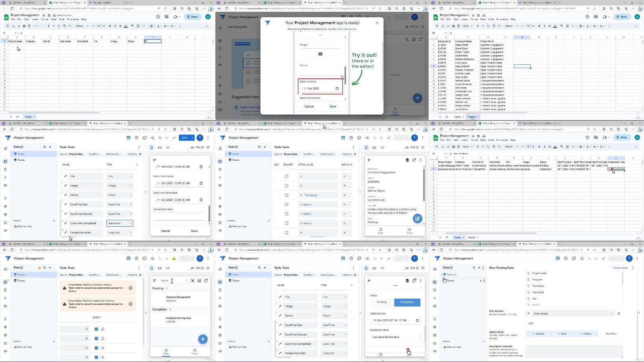Click the Add link under Slice Actions
644x362 pixels.
coord(531,323)
